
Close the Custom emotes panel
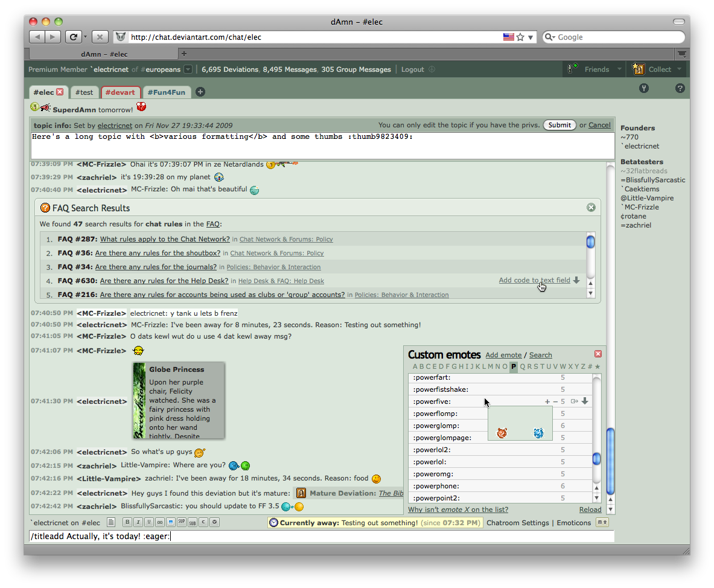pos(598,354)
